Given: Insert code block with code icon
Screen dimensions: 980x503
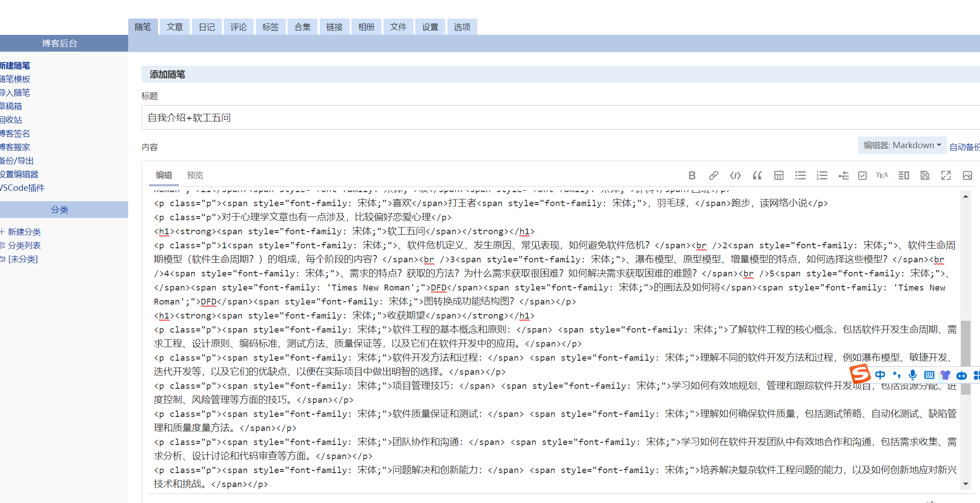Looking at the screenshot, I should tap(735, 175).
